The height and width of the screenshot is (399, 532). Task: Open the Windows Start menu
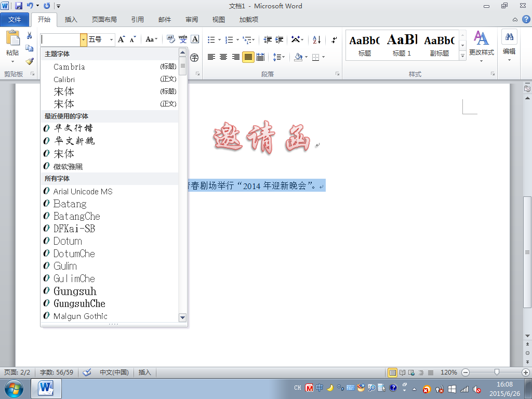14,389
